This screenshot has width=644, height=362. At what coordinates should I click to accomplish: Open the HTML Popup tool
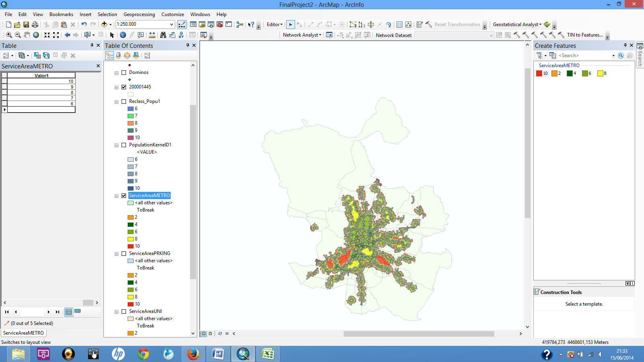pos(140,35)
